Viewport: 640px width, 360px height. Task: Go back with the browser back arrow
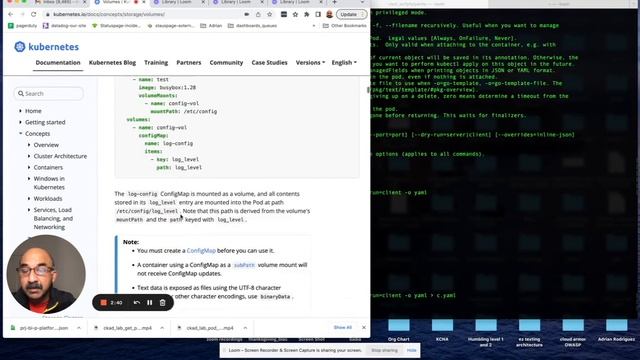click(11, 14)
